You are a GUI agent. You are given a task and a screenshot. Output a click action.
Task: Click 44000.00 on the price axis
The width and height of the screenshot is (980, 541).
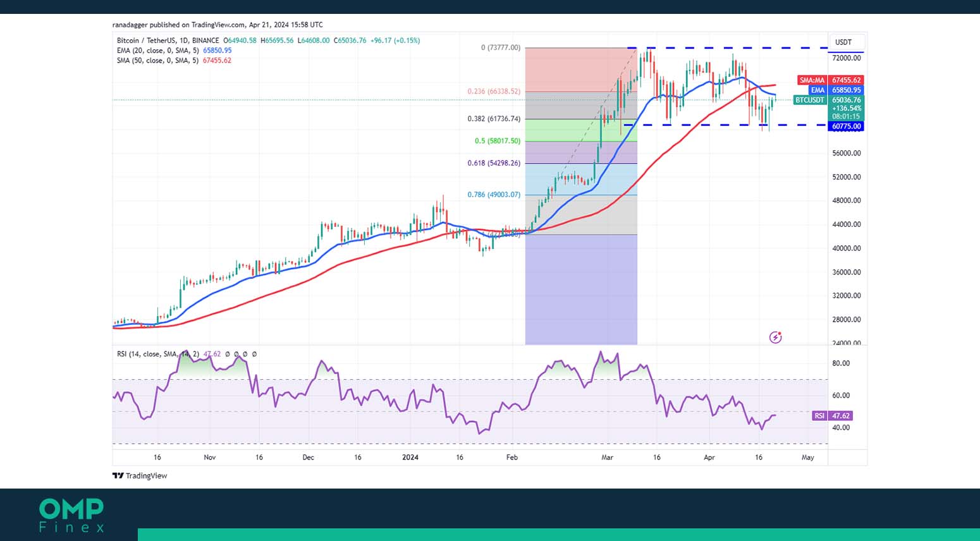(846, 224)
